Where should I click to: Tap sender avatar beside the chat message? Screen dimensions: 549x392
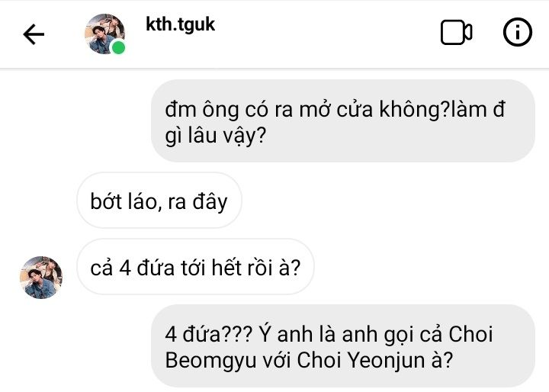[x=41, y=278]
